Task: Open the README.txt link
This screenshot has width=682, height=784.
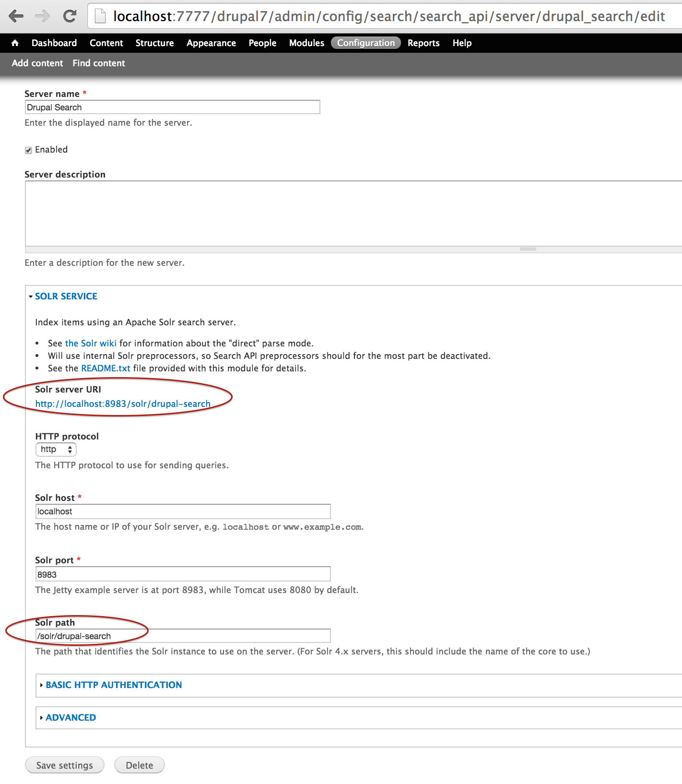Action: click(106, 368)
